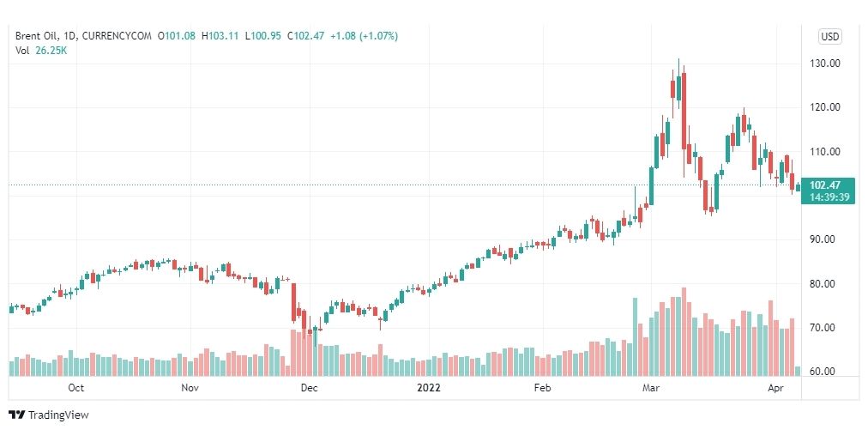Select the Oct time axis label

[75, 388]
